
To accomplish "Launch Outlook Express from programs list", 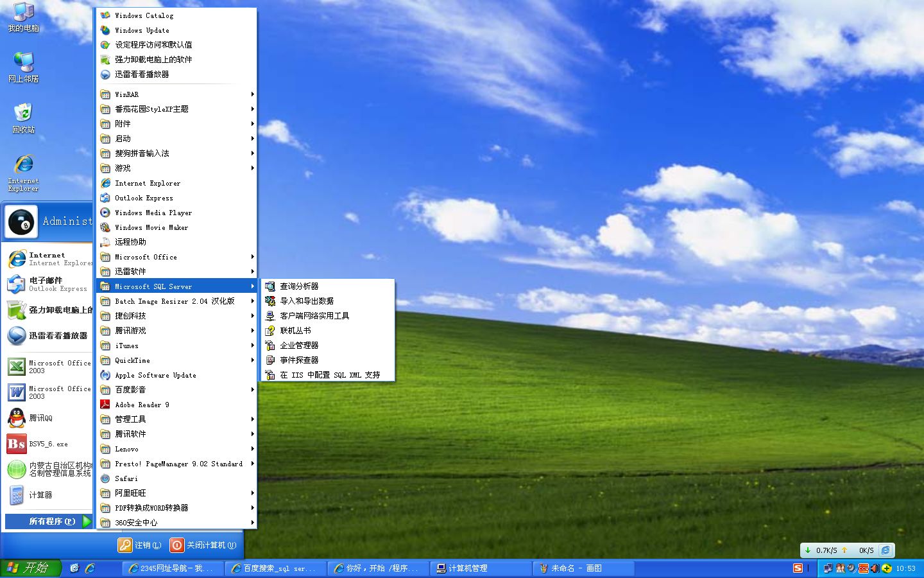I will (x=176, y=198).
